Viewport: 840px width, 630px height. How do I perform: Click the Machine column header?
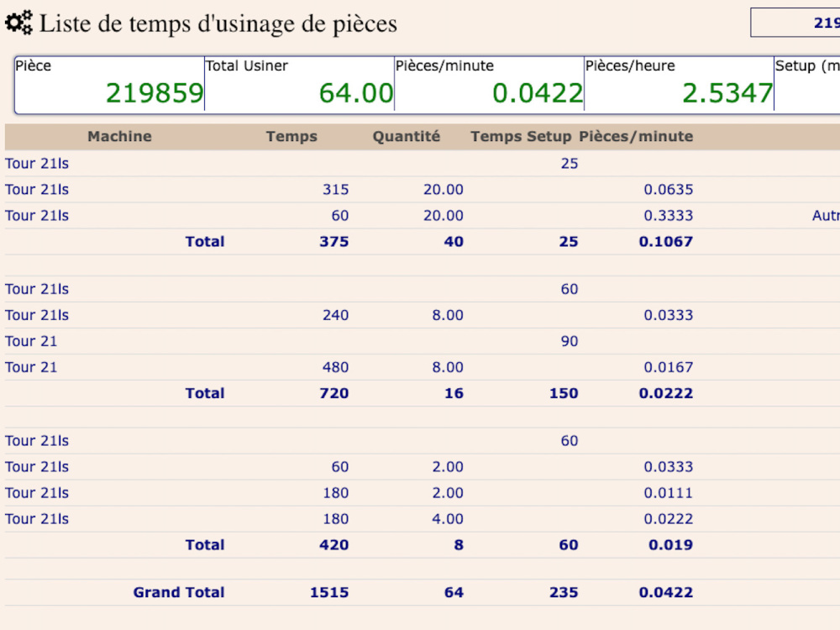point(119,137)
